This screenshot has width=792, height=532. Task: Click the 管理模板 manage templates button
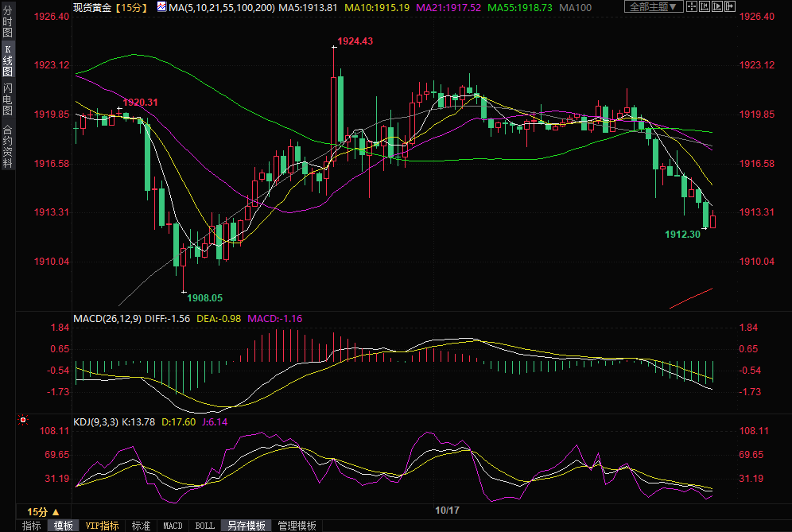tap(297, 526)
